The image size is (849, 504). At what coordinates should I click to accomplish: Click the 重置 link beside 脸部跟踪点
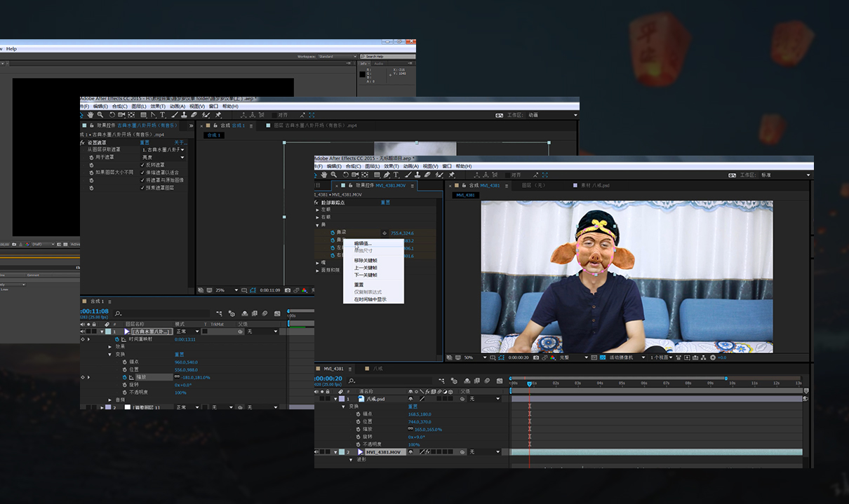385,202
